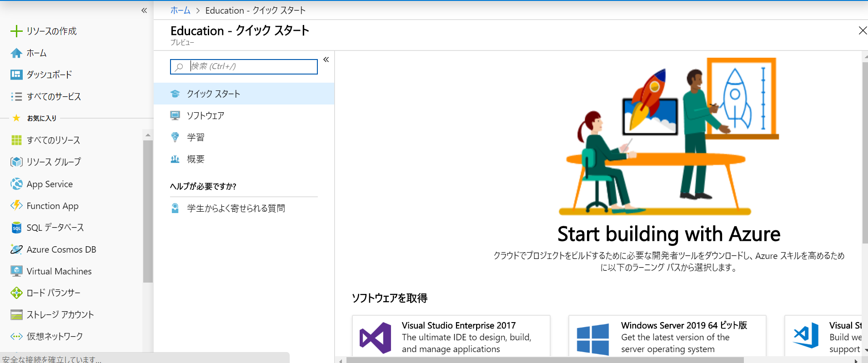Open All resources grid icon
This screenshot has width=868, height=363.
click(16, 140)
